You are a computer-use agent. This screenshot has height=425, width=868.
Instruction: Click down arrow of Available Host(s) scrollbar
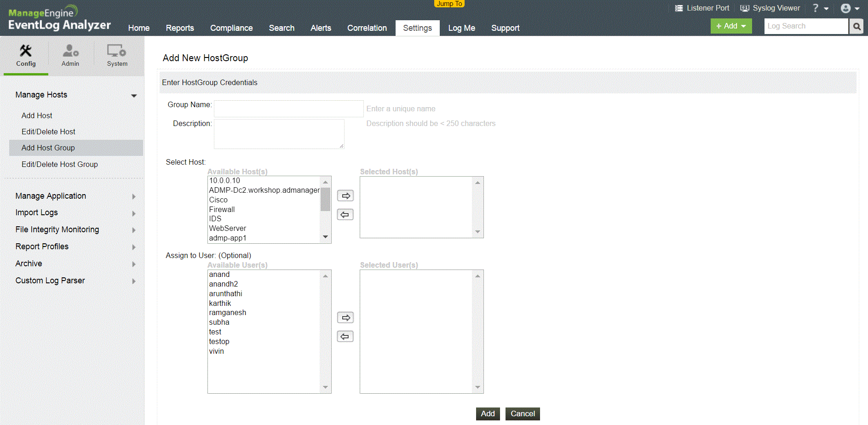point(325,237)
